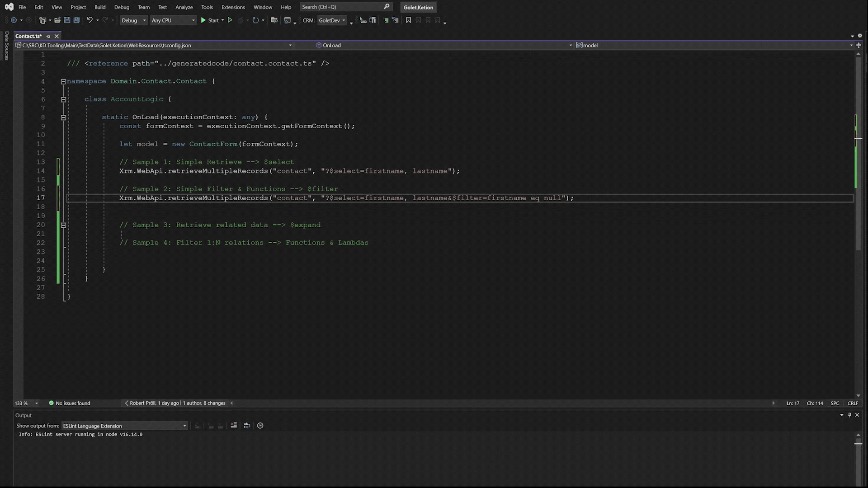Click the Restart circular arrow icon
Viewport: 868px width, 488px height.
click(255, 20)
